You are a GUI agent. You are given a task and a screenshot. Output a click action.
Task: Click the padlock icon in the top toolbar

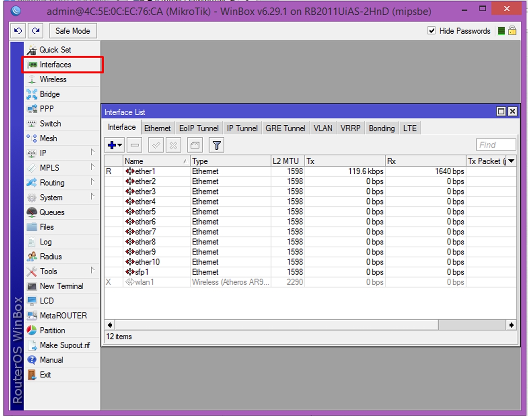click(512, 31)
